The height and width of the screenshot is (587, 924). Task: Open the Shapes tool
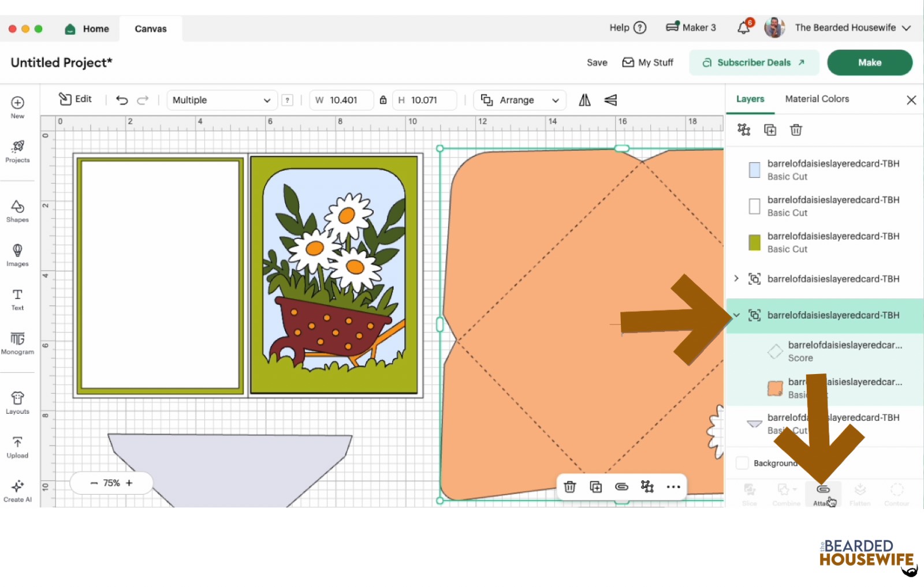tap(17, 211)
